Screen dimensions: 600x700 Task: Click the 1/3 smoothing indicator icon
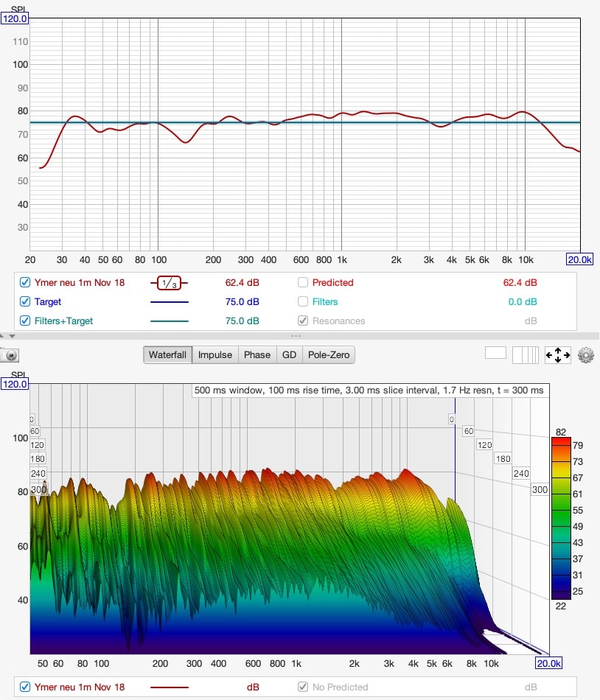click(x=169, y=282)
